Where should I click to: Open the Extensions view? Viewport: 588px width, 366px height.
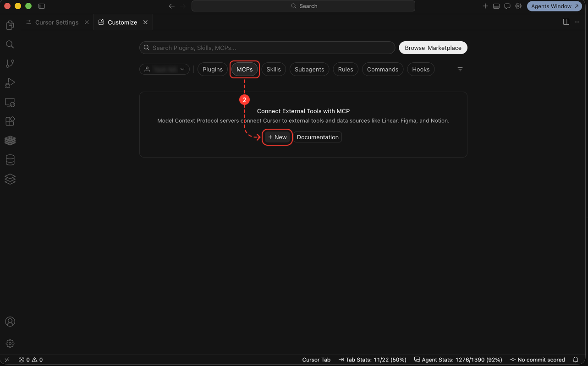(x=10, y=121)
